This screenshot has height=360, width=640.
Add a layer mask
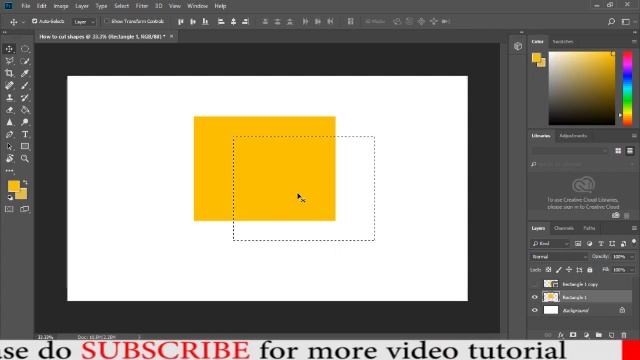(573, 335)
